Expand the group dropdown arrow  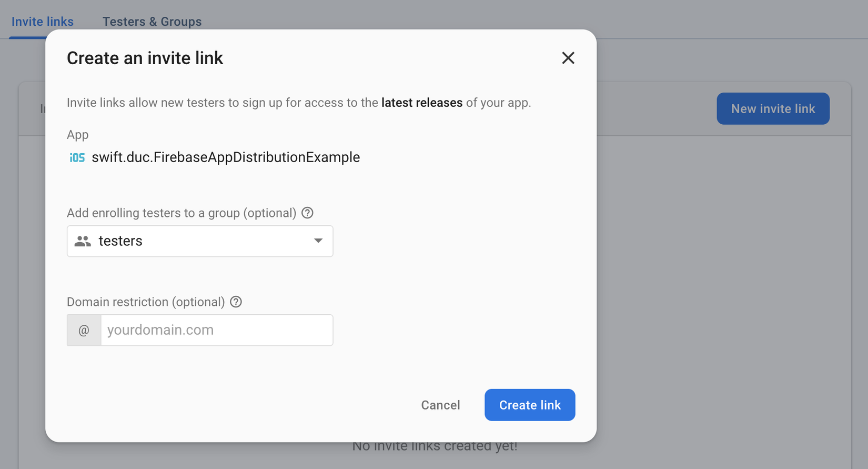pos(318,241)
